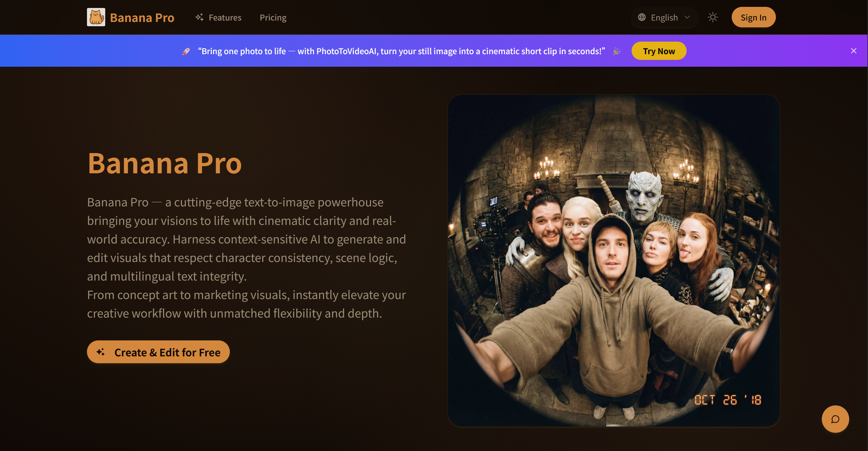
Task: Navigate to the Pricing page
Action: 273,17
